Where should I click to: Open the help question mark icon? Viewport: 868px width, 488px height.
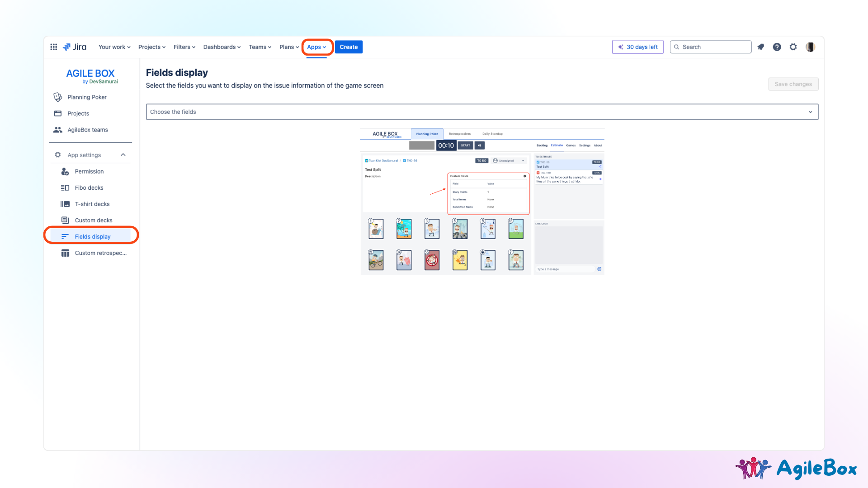(777, 47)
